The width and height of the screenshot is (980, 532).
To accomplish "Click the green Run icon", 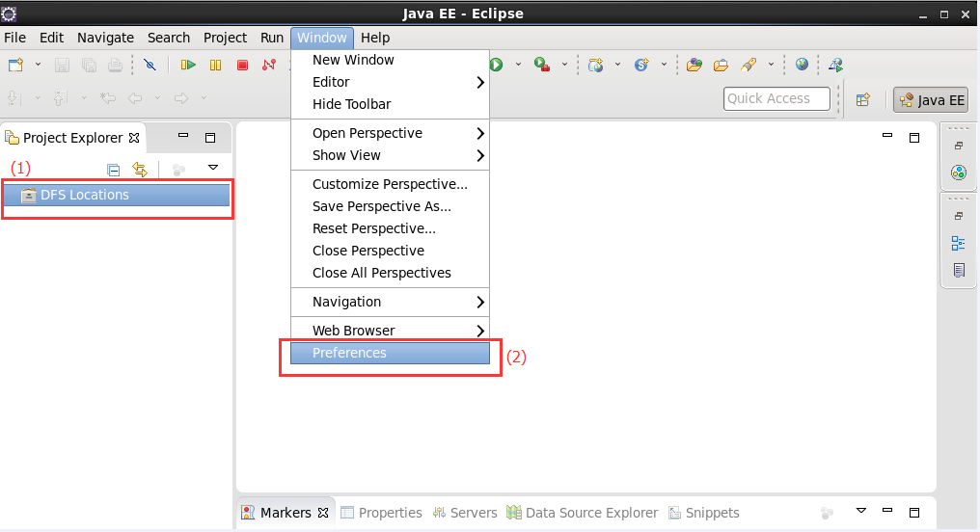I will tap(497, 65).
